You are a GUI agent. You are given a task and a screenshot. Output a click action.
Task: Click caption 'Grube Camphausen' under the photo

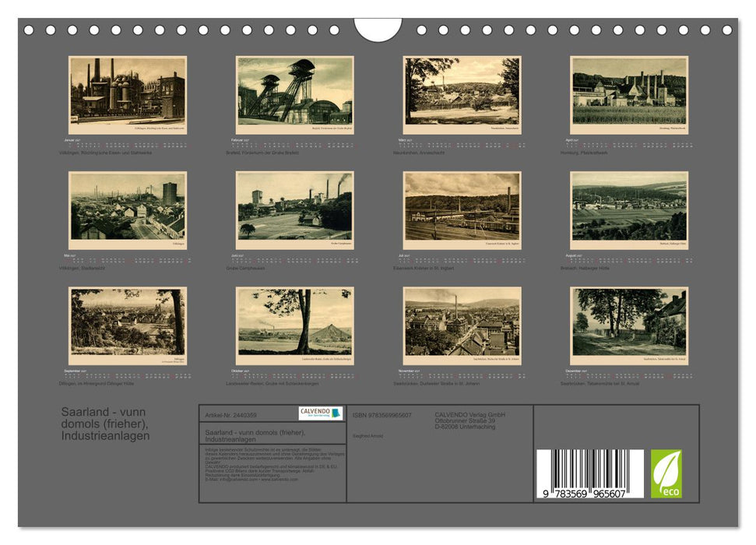point(245,268)
